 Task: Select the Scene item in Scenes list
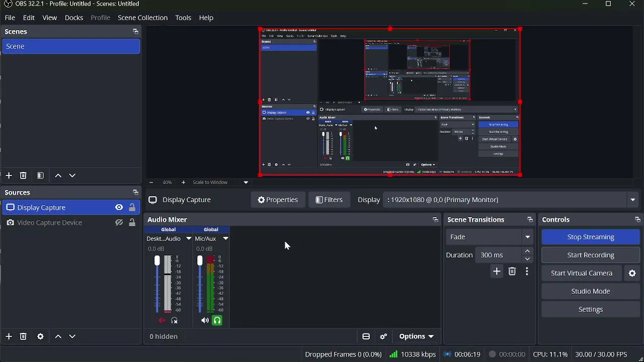coord(71,46)
